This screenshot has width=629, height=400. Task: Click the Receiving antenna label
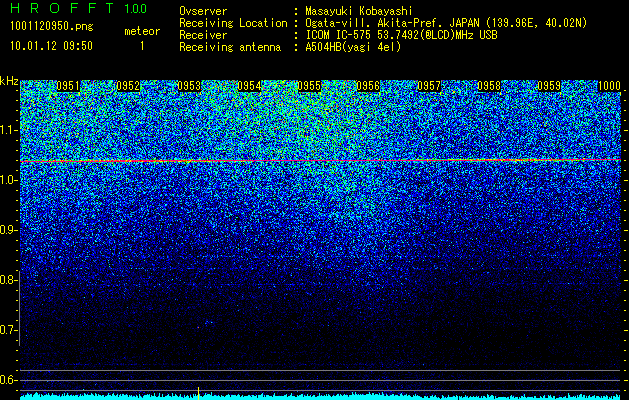230,47
